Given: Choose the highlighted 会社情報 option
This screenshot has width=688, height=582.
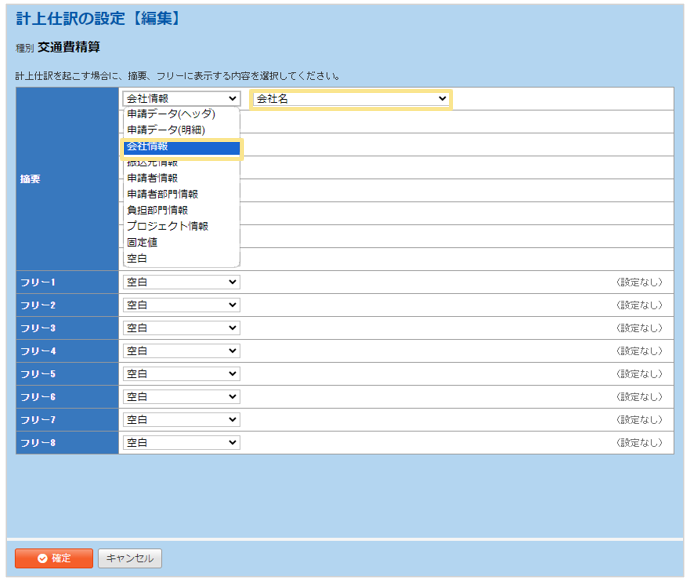Looking at the screenshot, I should tap(180, 147).
